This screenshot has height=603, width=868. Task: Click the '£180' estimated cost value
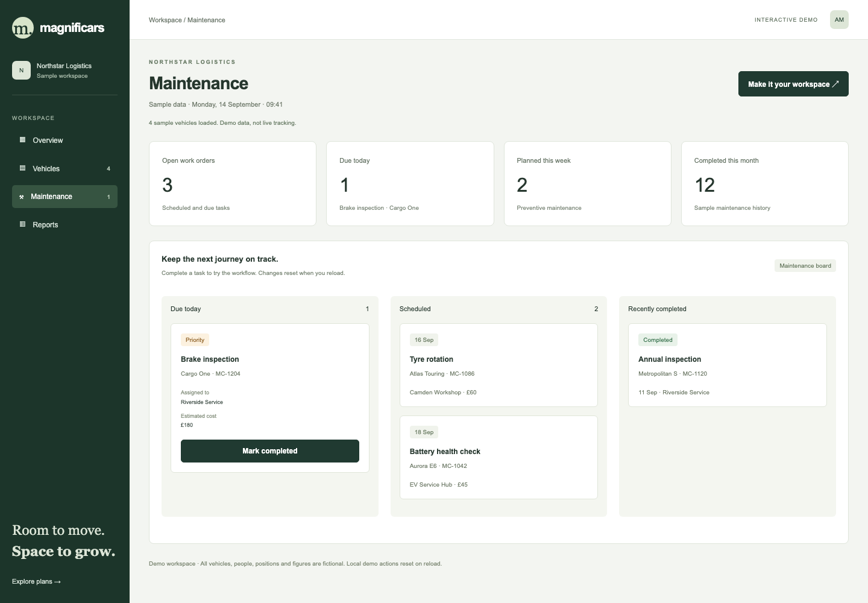(x=187, y=425)
